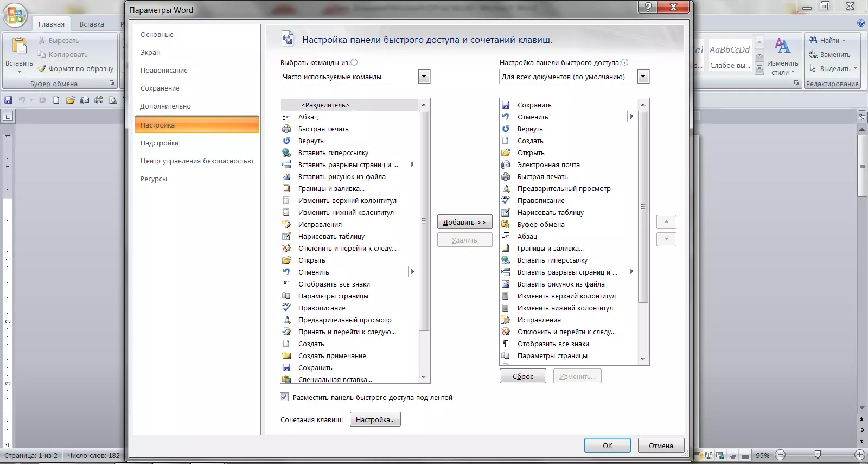This screenshot has width=868, height=464.
Task: Open the Найти dropdown arrow in the ribbon
Action: pos(844,41)
